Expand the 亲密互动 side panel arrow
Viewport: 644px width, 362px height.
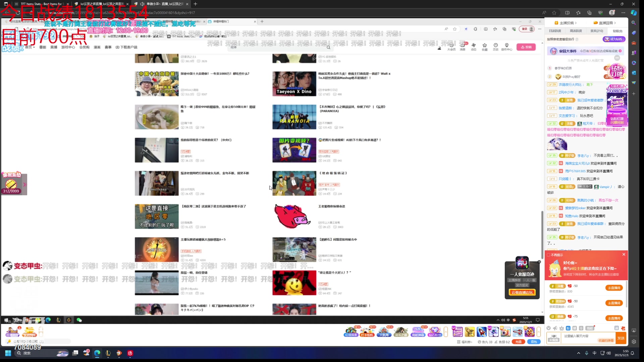click(x=24, y=184)
